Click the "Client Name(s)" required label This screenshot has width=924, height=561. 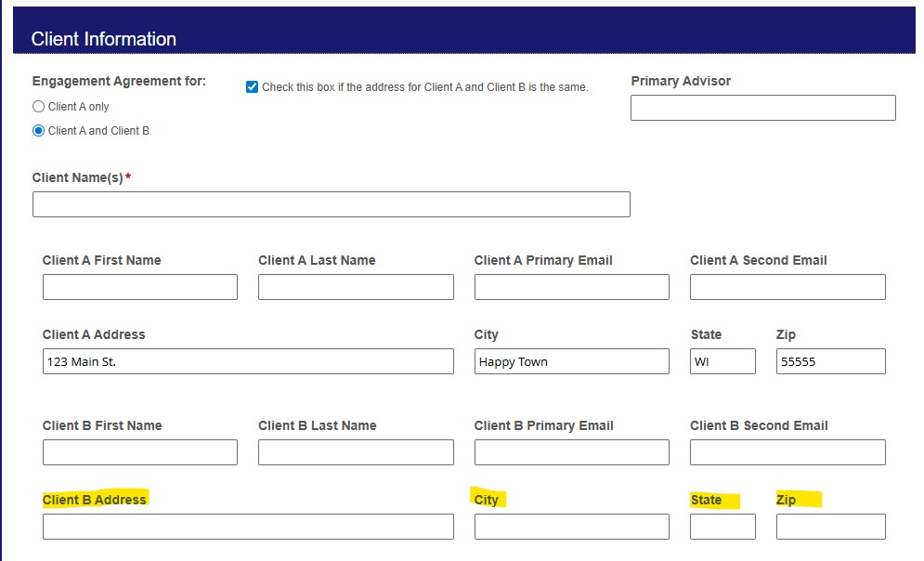[x=82, y=178]
